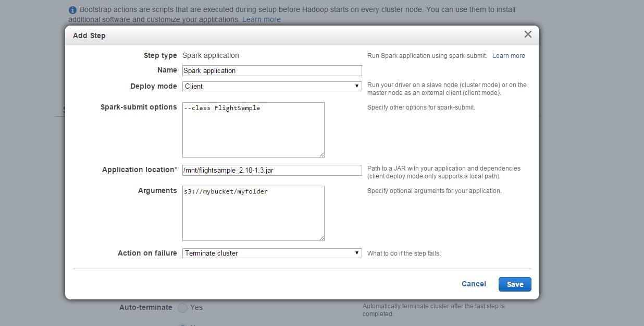Screen dimensions: 644x326
Task: Cancel the Add Step dialog
Action: click(474, 284)
